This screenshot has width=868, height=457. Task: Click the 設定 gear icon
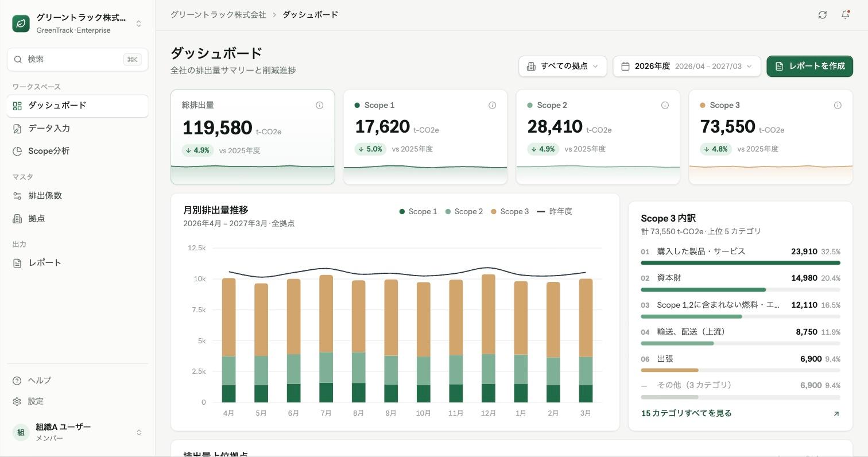17,401
